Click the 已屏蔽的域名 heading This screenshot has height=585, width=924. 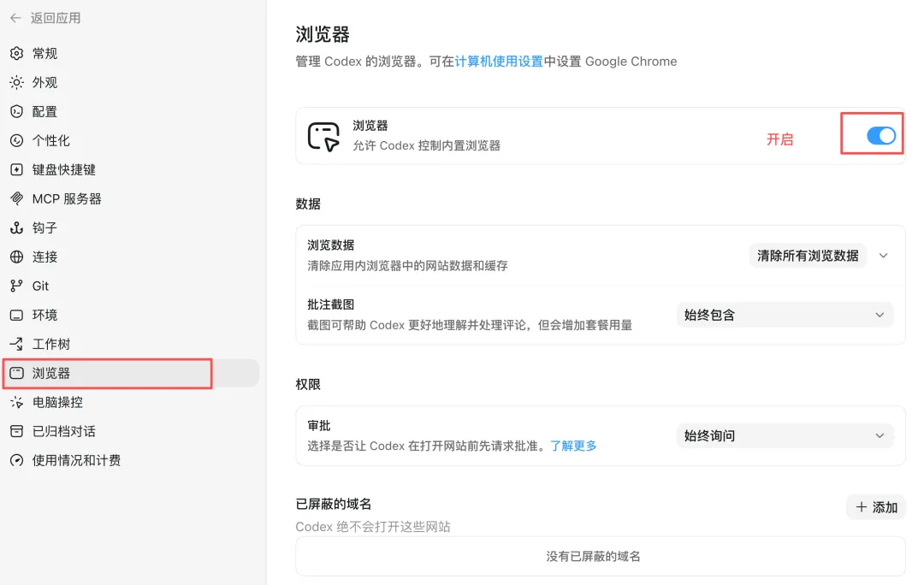tap(334, 505)
